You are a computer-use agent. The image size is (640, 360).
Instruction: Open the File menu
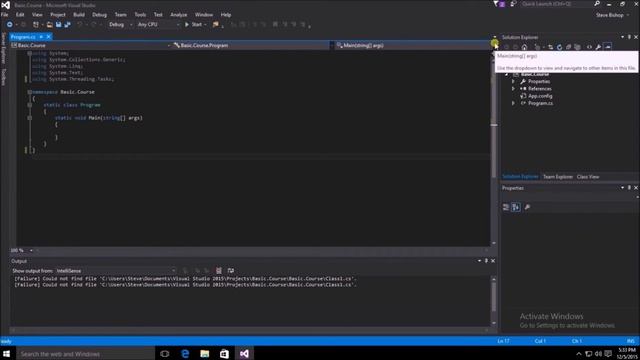pos(5,15)
